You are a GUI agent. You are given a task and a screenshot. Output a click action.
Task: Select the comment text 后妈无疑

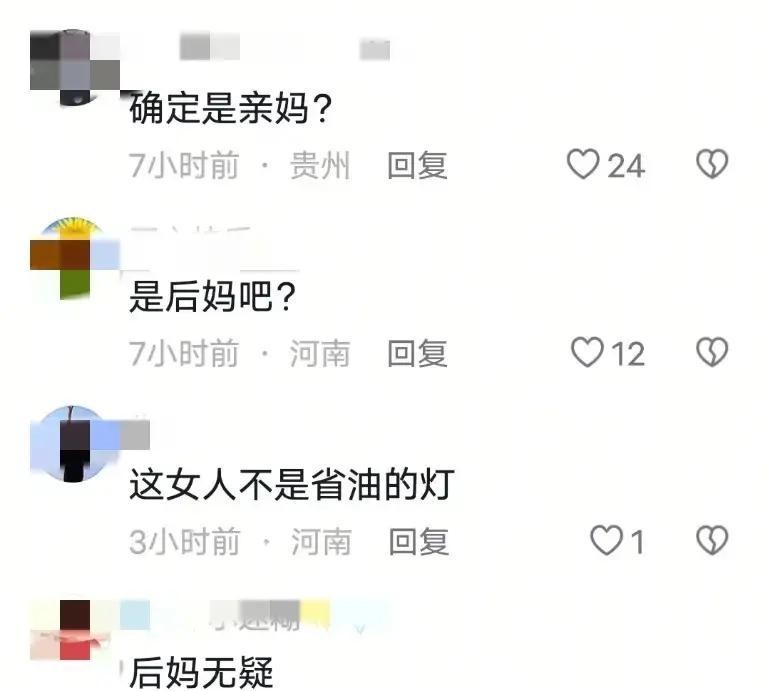point(201,672)
